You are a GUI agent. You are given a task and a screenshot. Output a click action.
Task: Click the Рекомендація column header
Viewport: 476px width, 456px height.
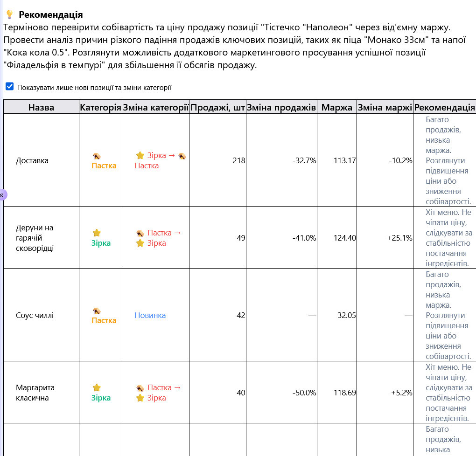click(444, 107)
